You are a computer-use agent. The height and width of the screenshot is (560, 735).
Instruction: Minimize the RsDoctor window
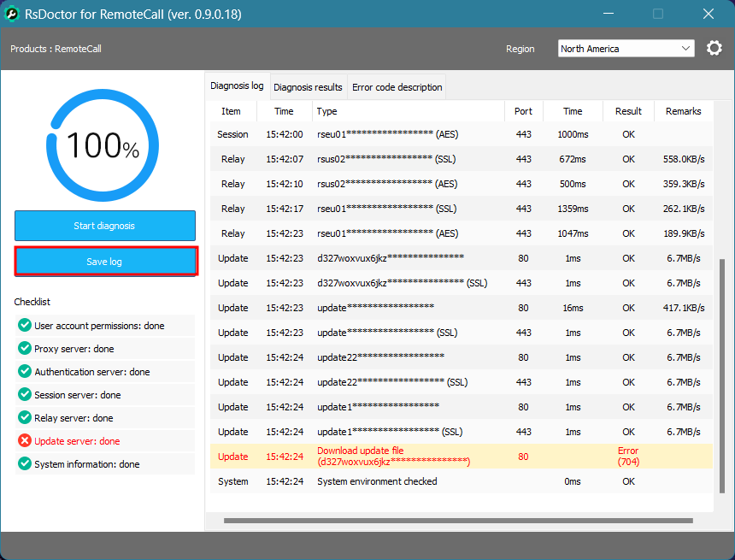(609, 14)
